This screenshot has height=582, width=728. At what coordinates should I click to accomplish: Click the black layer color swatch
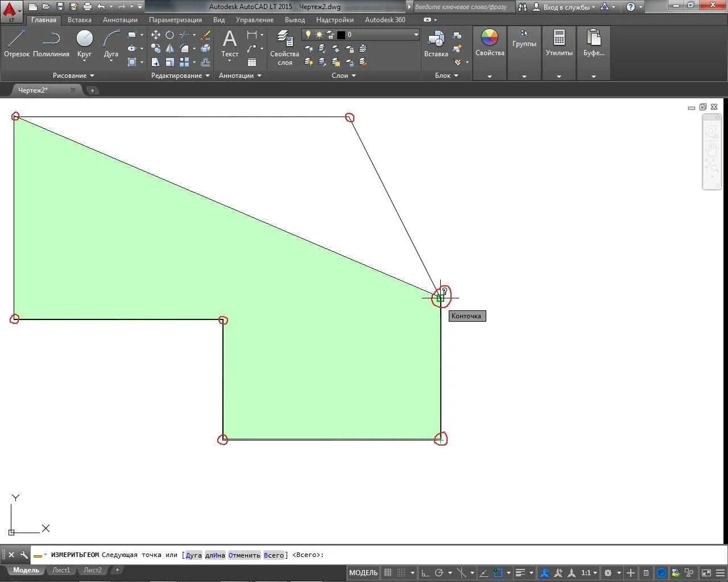pos(341,35)
